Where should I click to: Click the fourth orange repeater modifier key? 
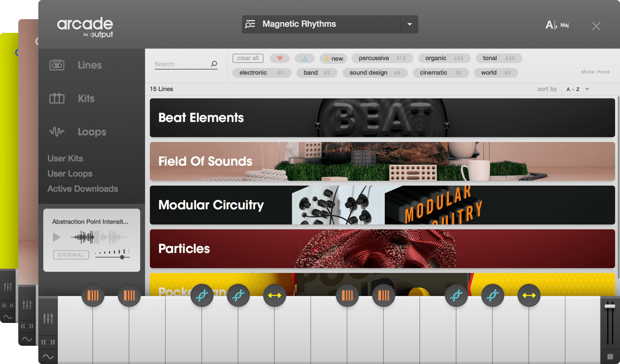[384, 296]
